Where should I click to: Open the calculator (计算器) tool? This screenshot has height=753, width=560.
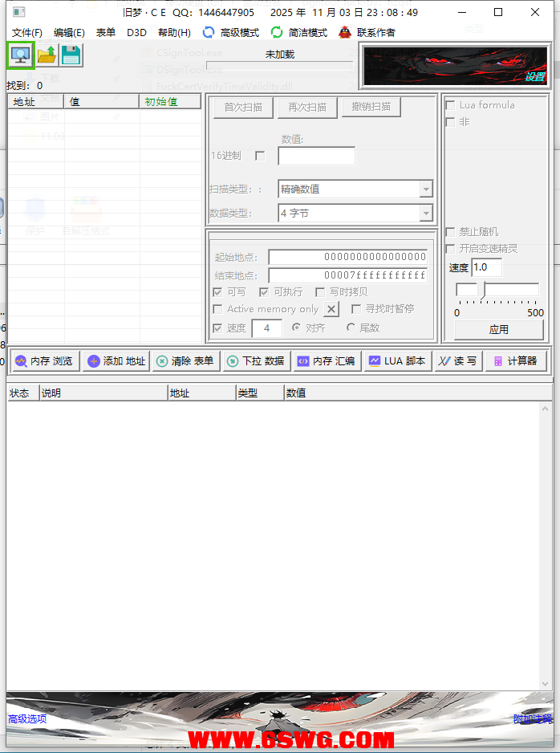(514, 361)
